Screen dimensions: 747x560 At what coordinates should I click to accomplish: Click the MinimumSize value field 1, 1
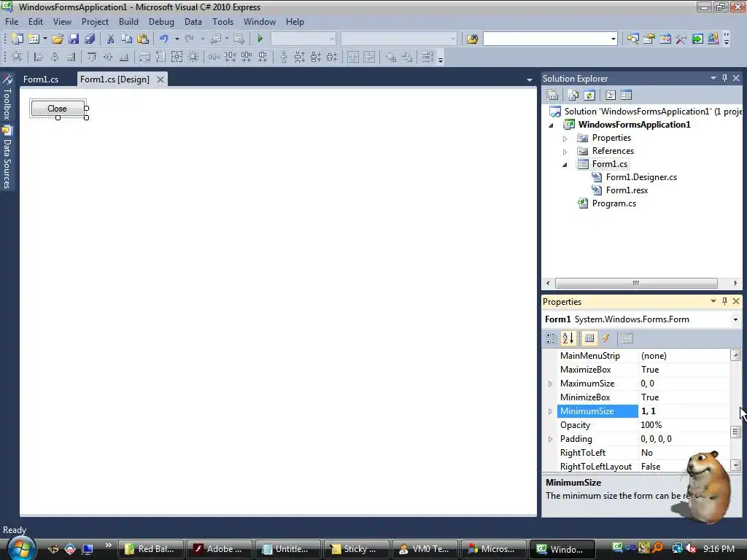pos(684,411)
